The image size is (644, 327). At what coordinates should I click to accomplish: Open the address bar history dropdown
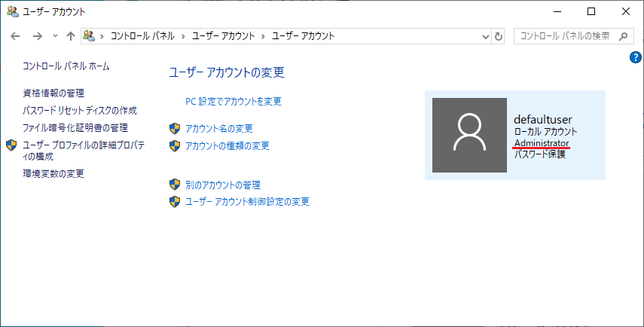[486, 37]
